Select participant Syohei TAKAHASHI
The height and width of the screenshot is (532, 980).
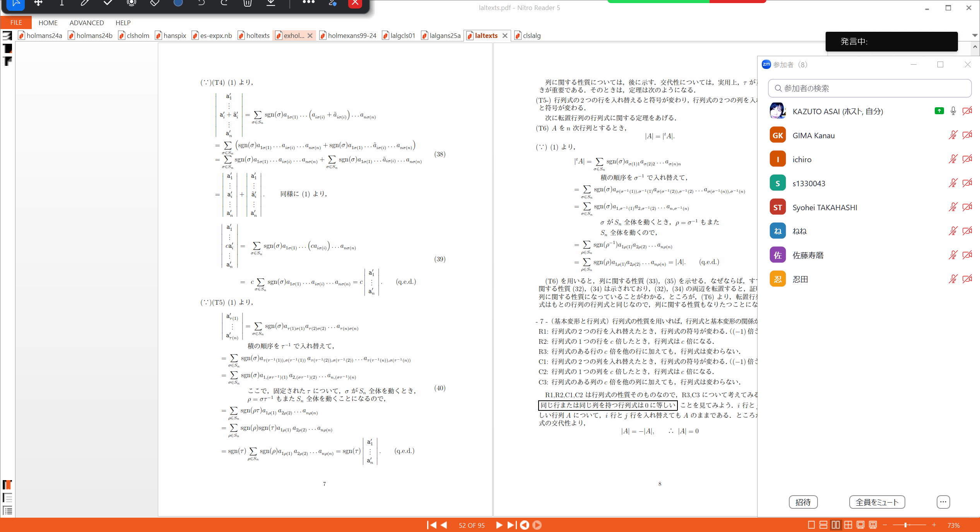click(x=869, y=207)
